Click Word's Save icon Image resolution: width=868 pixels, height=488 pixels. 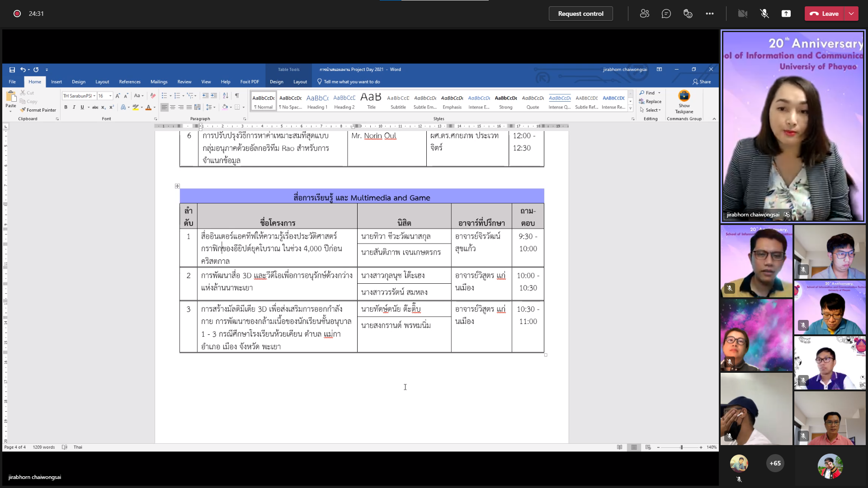tap(12, 70)
